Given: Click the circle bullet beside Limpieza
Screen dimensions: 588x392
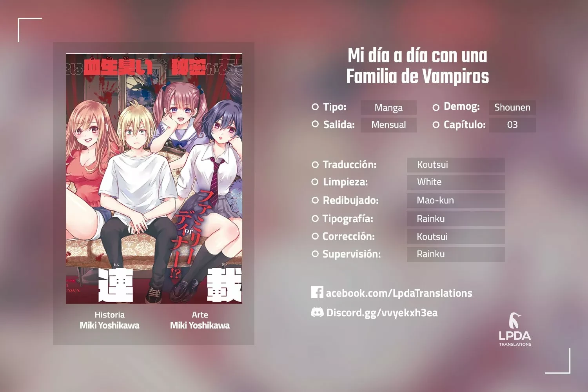Looking at the screenshot, I should (x=315, y=182).
